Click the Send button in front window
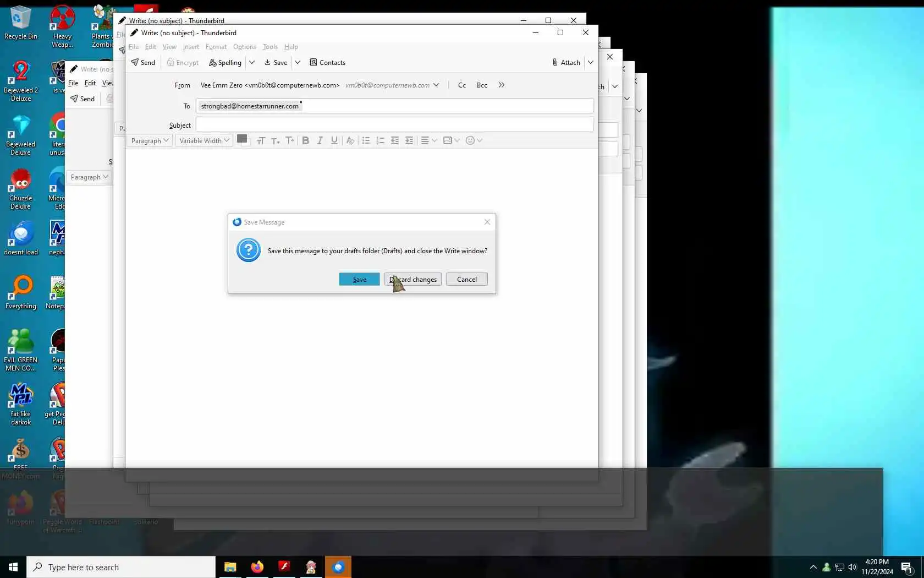The image size is (924, 578). tap(143, 62)
